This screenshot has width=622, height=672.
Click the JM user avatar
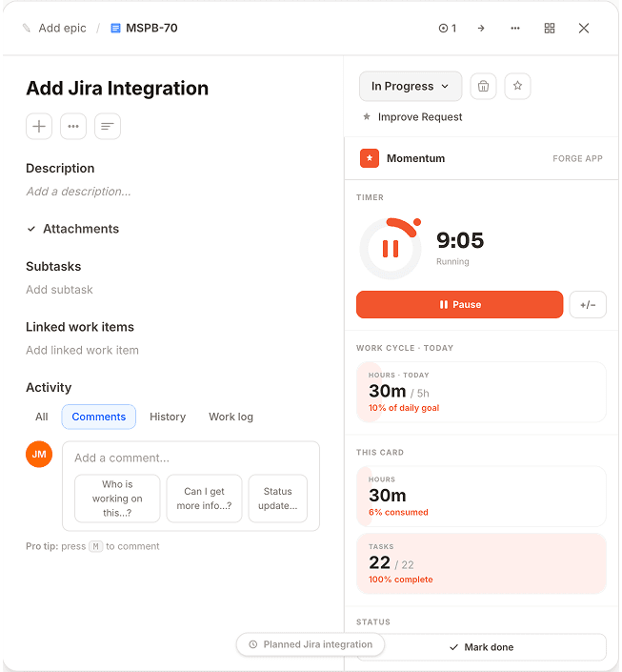pyautogui.click(x=39, y=455)
